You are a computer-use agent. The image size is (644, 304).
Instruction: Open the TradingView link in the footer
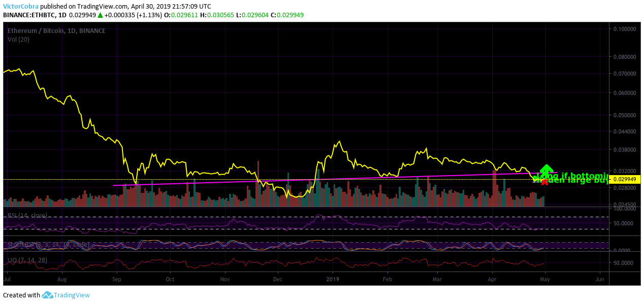tap(72, 295)
